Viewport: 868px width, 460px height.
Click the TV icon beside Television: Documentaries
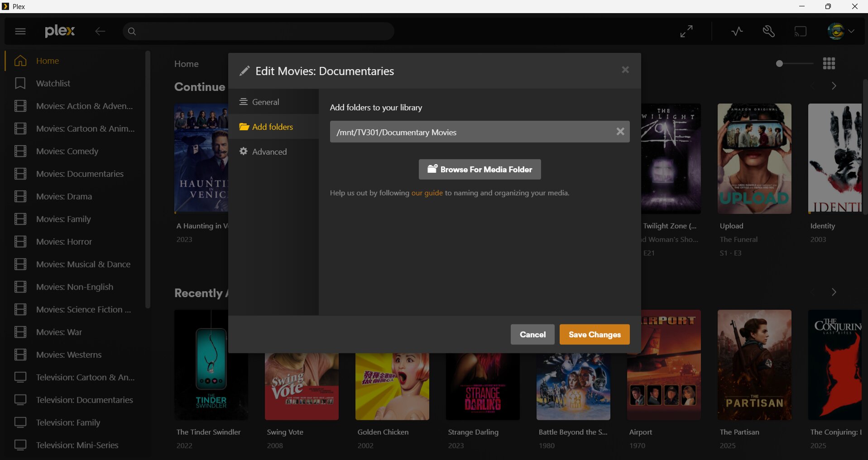pos(20,400)
